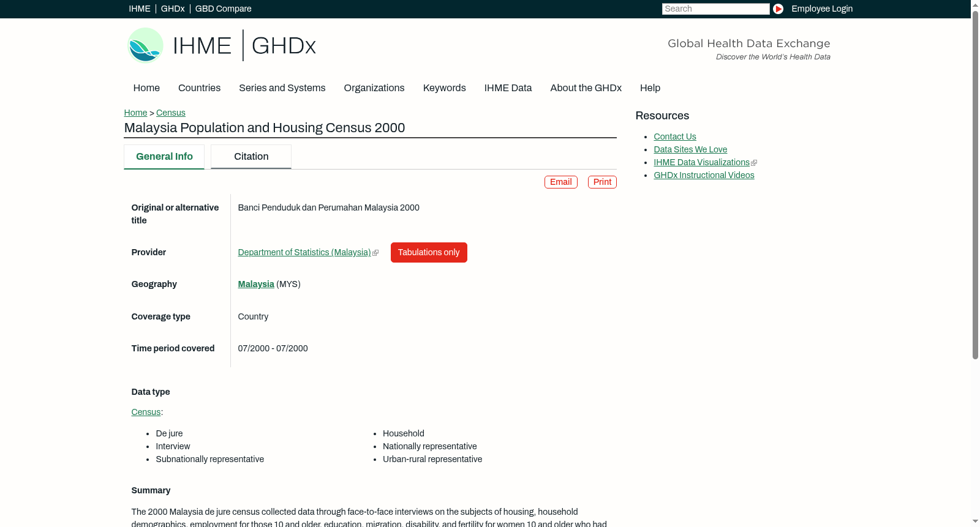980x527 pixels.
Task: Open the IHME Data menu item
Action: [508, 88]
